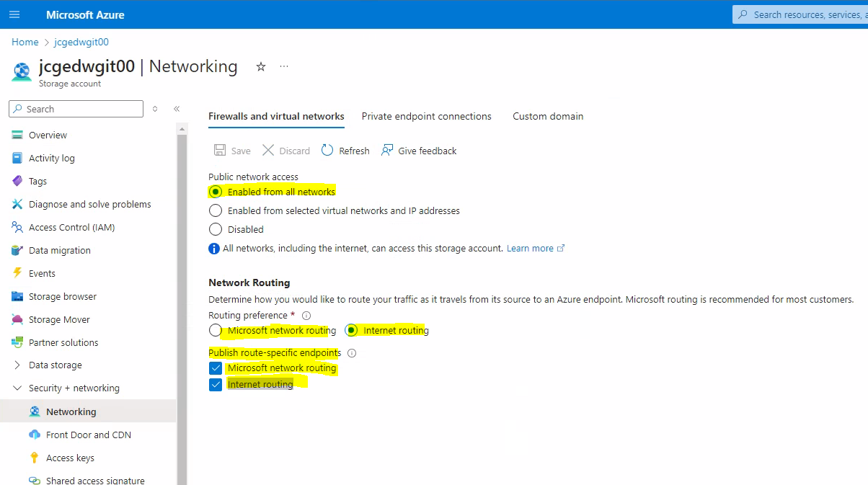
Task: Open the Azure portal hamburger menu
Action: (x=14, y=14)
